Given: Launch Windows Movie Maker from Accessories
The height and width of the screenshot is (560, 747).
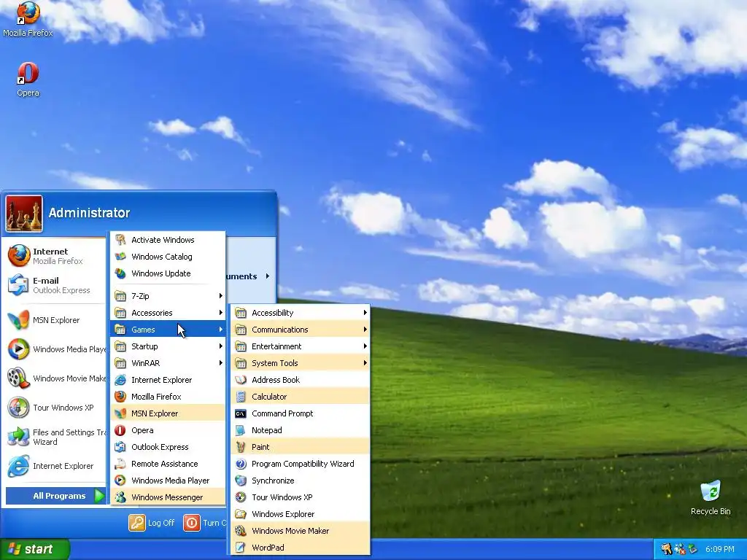Looking at the screenshot, I should click(301, 531).
